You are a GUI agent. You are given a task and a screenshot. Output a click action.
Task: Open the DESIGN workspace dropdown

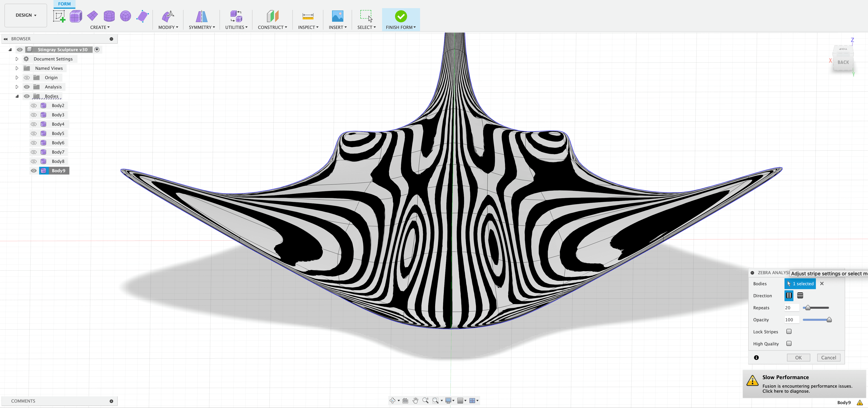(x=26, y=15)
